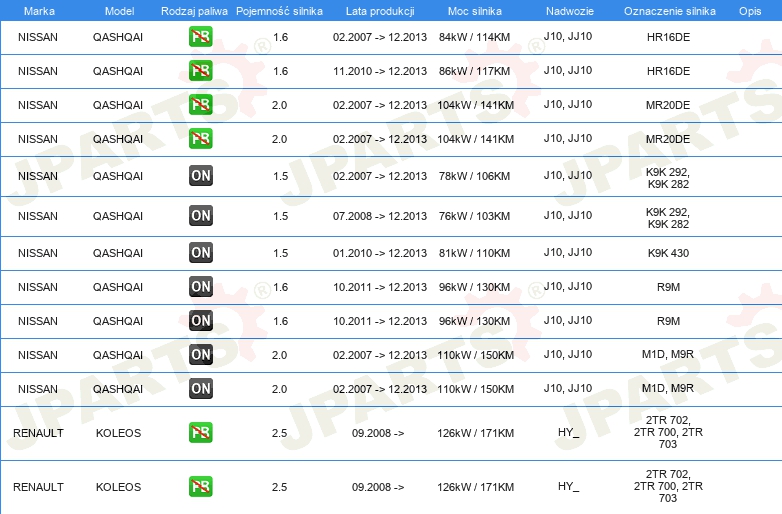Click the Oznaczenie silnika header
The image size is (782, 514).
(669, 11)
